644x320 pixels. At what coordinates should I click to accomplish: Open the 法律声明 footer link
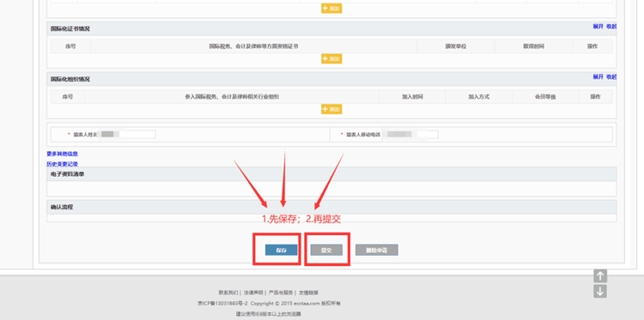pyautogui.click(x=253, y=293)
